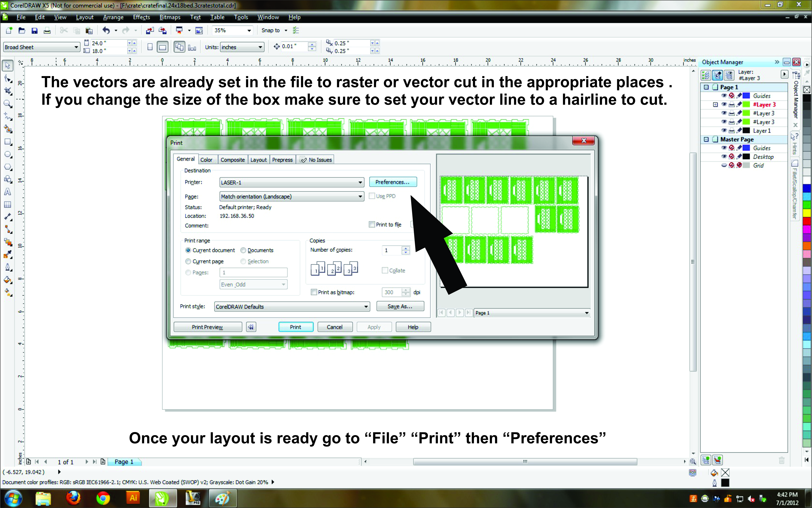Increase the number of copies

point(406,248)
